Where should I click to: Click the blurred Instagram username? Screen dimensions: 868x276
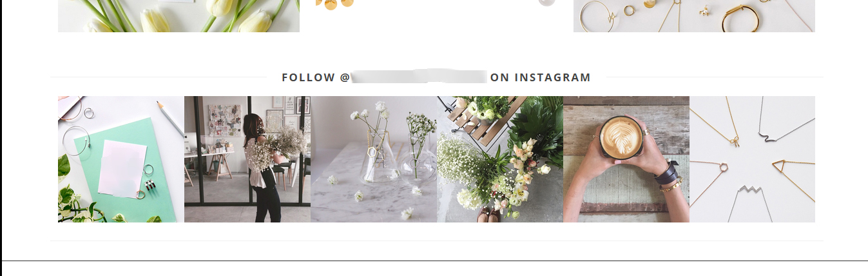click(420, 77)
